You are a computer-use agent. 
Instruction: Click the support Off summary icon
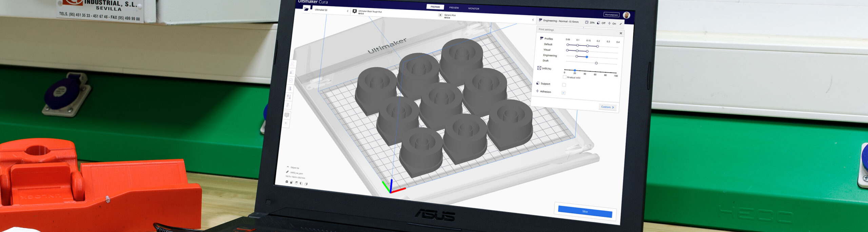tap(598, 23)
